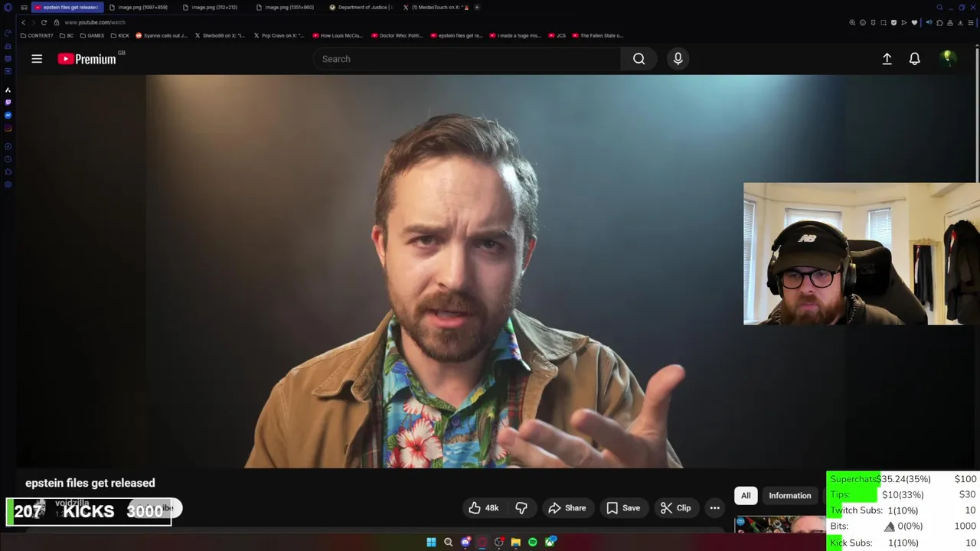
Task: Click the YouTube search box
Action: pos(467,59)
